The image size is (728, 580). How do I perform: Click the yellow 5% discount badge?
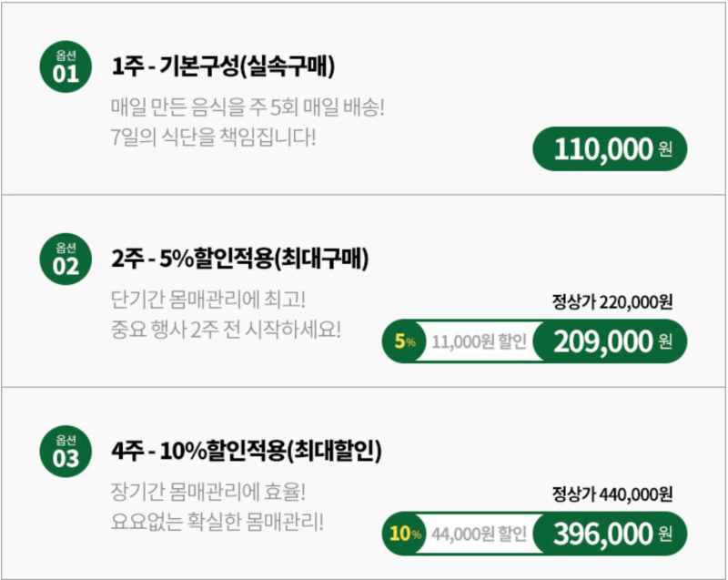point(405,341)
